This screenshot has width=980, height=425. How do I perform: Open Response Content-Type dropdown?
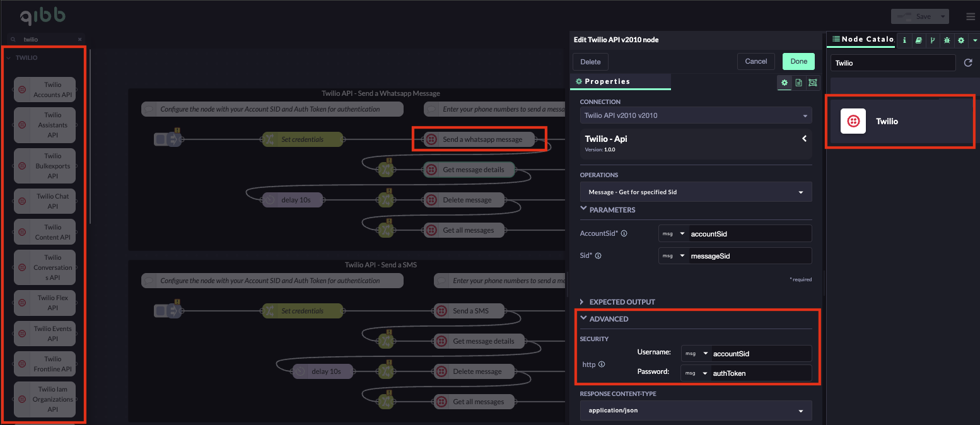coord(696,410)
